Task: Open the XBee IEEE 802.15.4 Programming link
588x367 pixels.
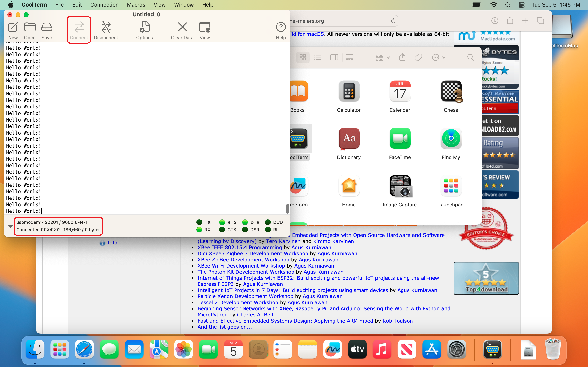Action: coord(239,247)
